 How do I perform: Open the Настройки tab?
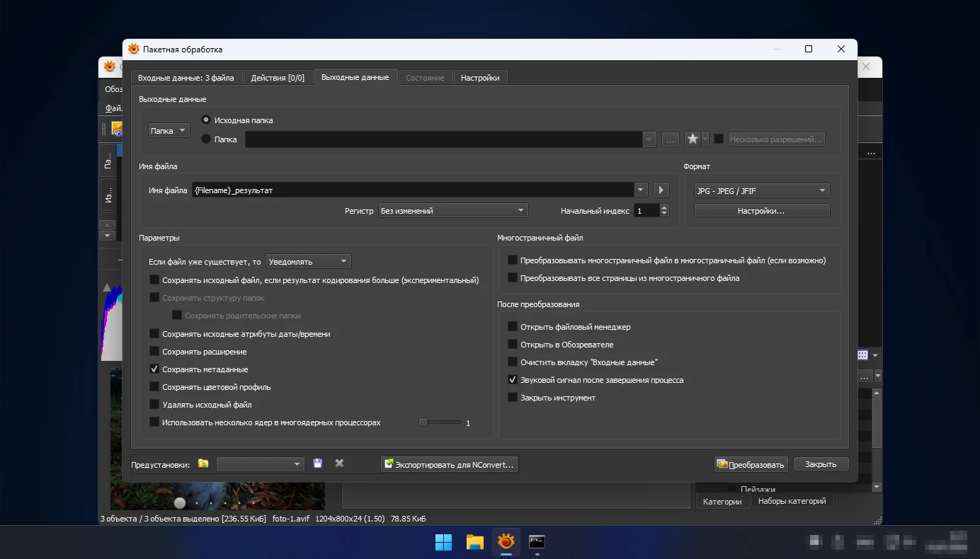point(480,78)
